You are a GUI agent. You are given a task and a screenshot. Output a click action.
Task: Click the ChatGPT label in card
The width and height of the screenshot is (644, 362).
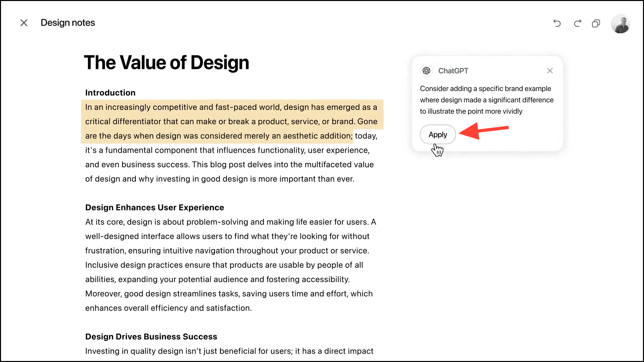click(453, 71)
